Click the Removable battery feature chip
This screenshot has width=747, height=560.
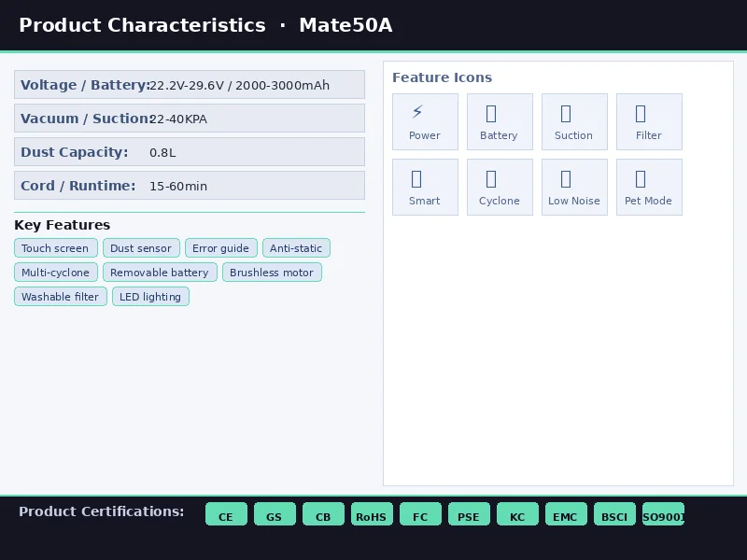click(x=160, y=273)
